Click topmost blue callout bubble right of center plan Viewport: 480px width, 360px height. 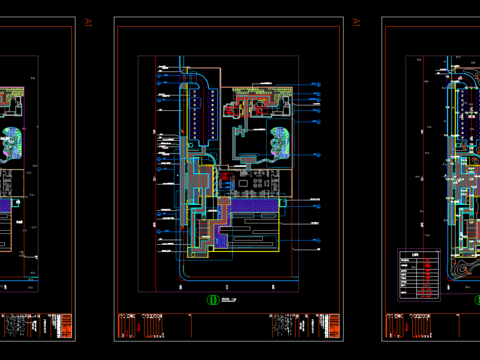(318, 85)
